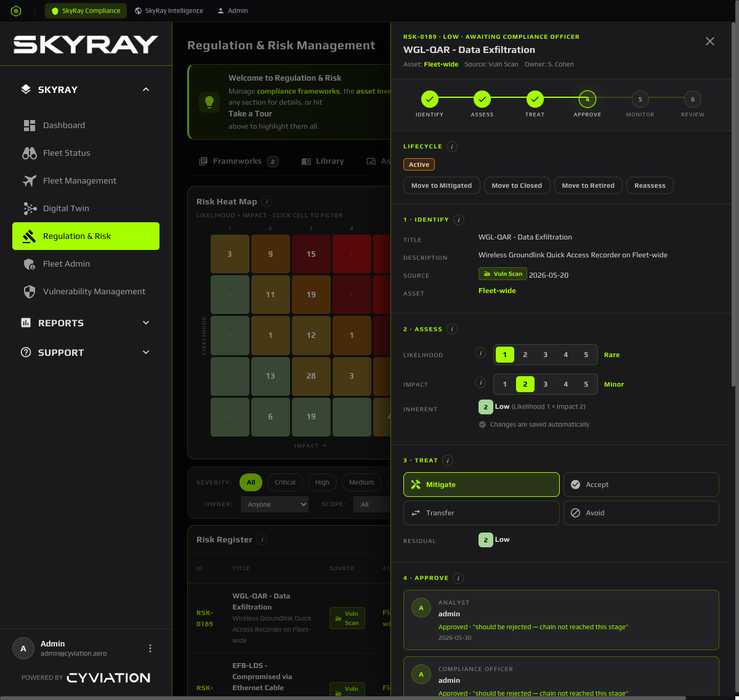Image resolution: width=739 pixels, height=700 pixels.
Task: Click the Fleet-wide asset link in Identify
Action: (497, 291)
